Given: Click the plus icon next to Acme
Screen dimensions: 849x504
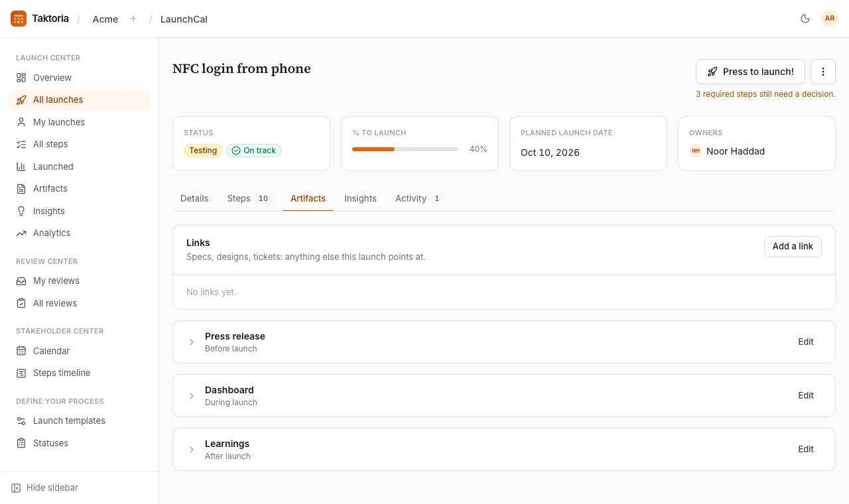Looking at the screenshot, I should pyautogui.click(x=133, y=19).
